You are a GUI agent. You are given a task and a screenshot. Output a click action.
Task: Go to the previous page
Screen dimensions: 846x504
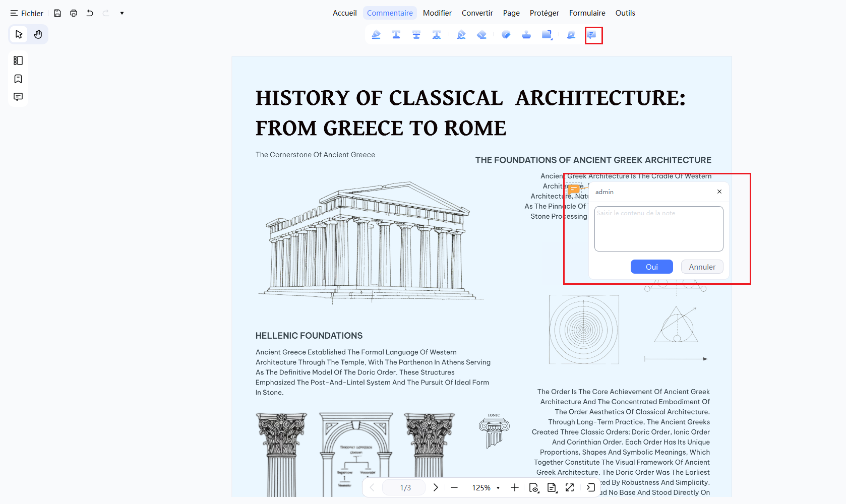pyautogui.click(x=372, y=487)
